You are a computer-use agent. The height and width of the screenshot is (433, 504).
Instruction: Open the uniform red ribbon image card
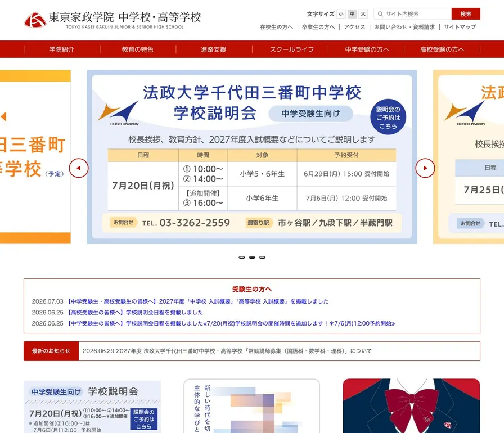(x=411, y=406)
